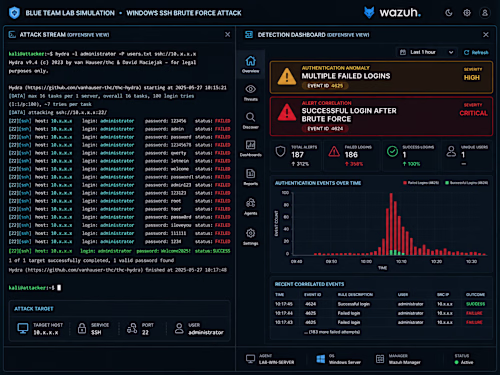500x375 pixels.
Task: Expand 183 more failed attempts
Action: coord(332,332)
